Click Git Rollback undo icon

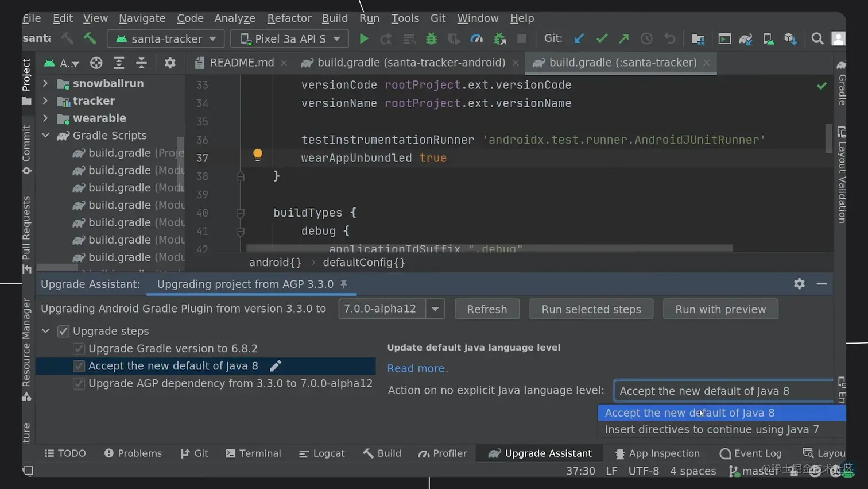669,38
